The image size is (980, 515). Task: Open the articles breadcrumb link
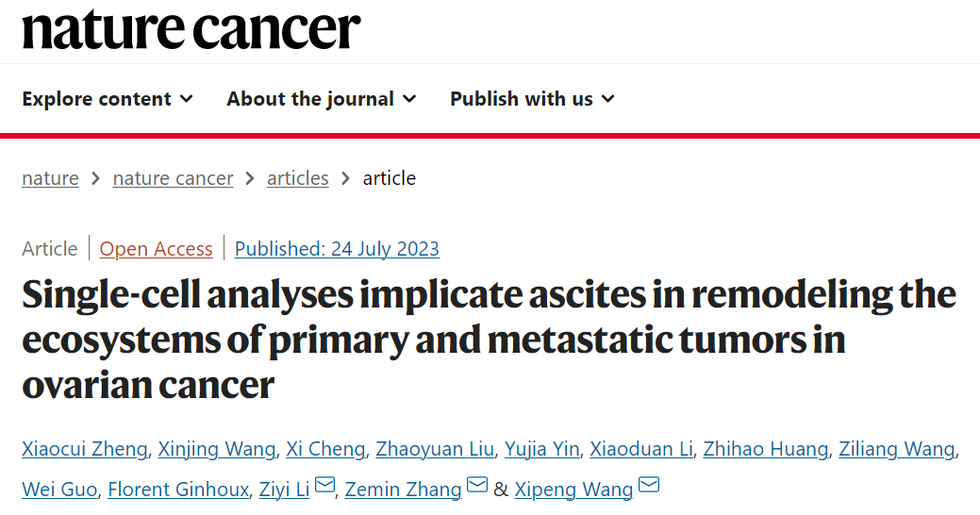(x=298, y=178)
